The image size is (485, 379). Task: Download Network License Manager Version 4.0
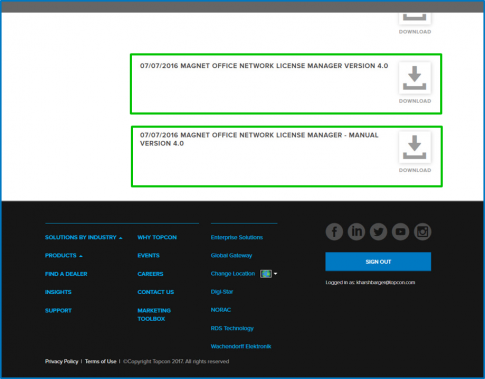point(415,78)
